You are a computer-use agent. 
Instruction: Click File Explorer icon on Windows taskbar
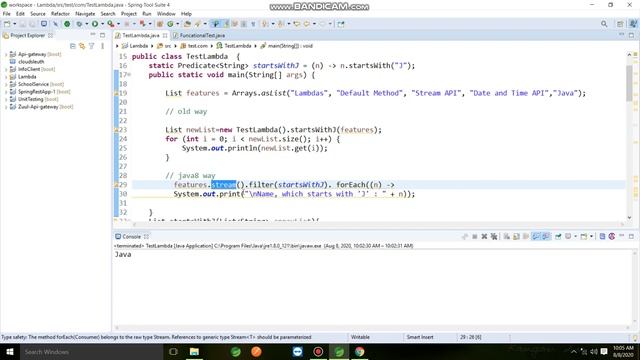(194, 351)
